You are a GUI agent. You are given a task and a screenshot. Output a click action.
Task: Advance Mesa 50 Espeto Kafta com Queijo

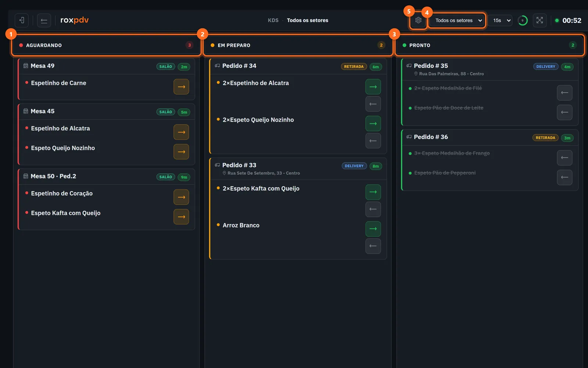[181, 217]
